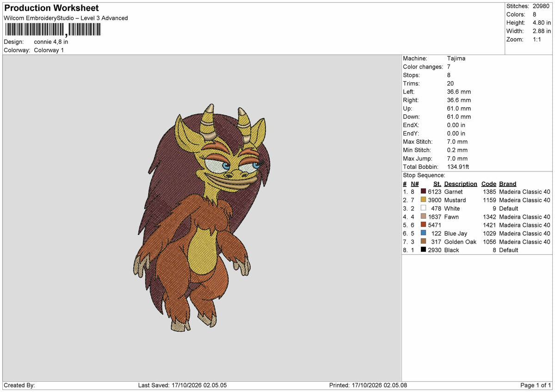Click the Trims value '20'
Image resolution: width=555 pixels, height=392 pixels.
click(451, 83)
